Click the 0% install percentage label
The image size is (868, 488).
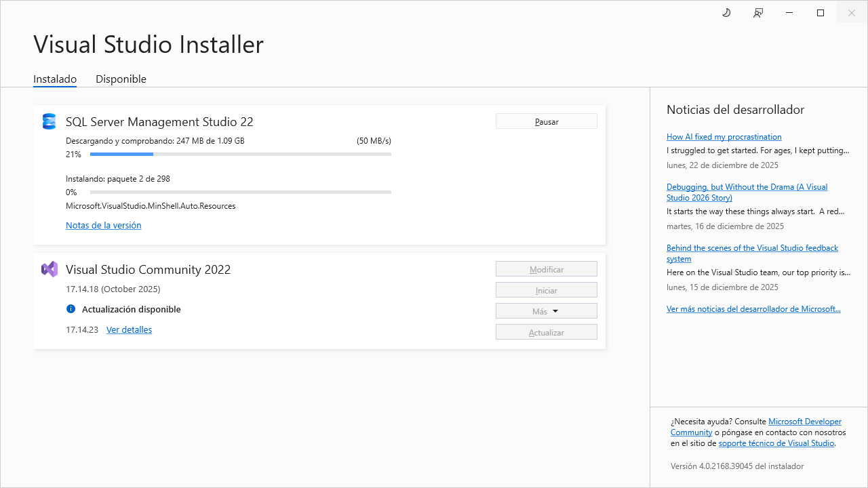[x=71, y=192]
